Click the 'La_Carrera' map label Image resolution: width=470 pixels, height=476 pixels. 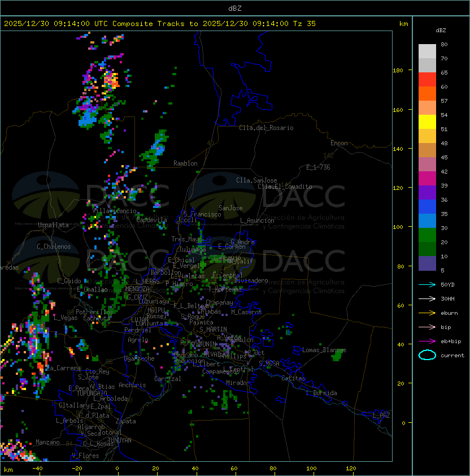[x=63, y=368]
